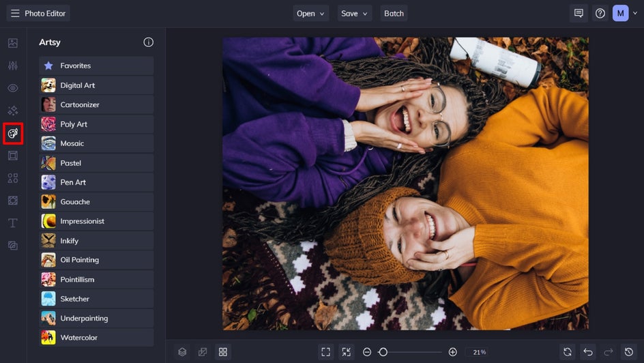Open the Poly Art category

pos(96,124)
